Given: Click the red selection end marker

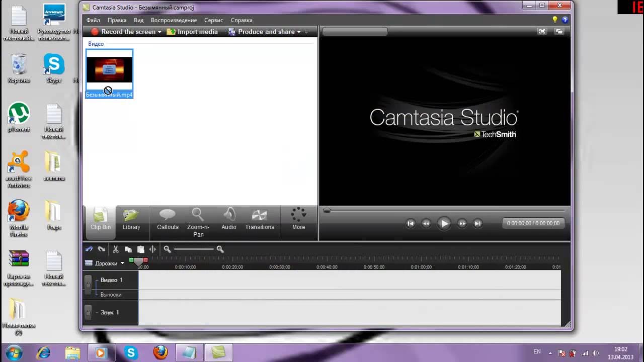Looking at the screenshot, I should (145, 260).
